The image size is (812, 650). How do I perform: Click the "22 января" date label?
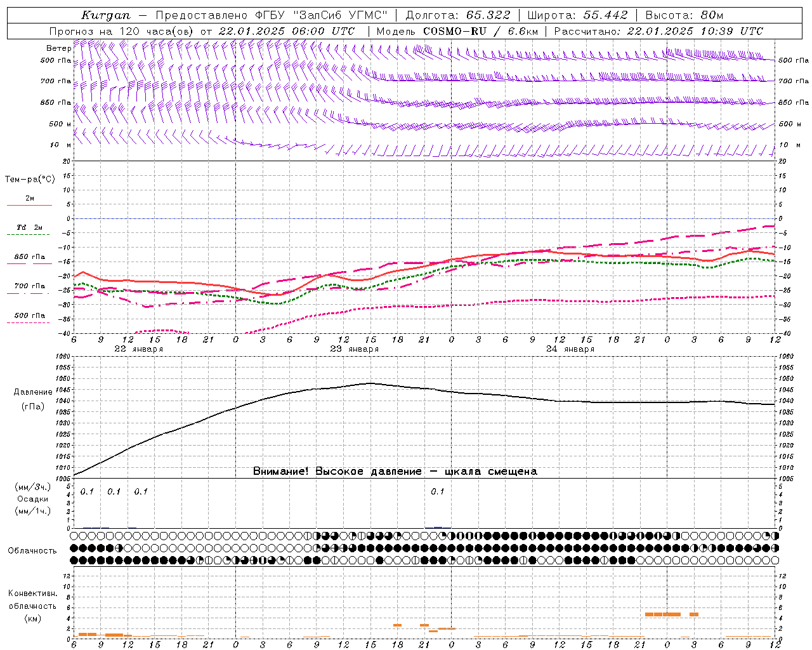tap(139, 349)
